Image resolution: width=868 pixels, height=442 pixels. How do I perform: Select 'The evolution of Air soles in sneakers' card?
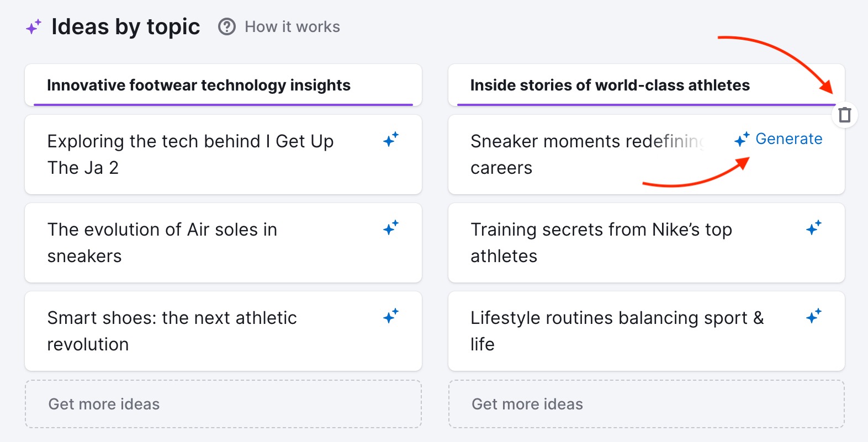click(223, 243)
